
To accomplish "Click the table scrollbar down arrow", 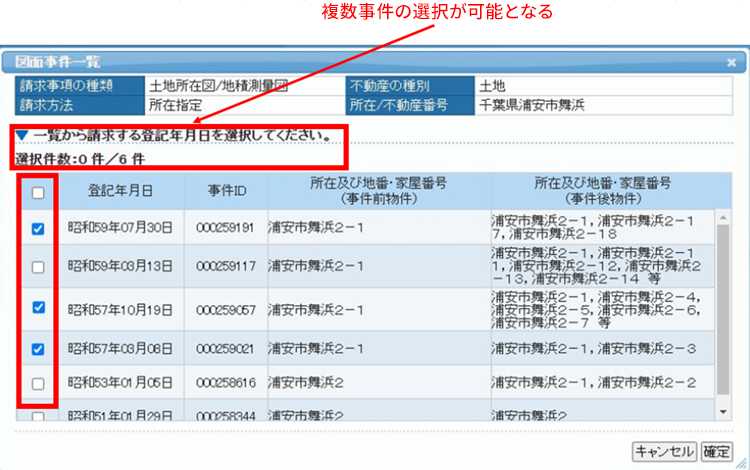I will 723,412.
